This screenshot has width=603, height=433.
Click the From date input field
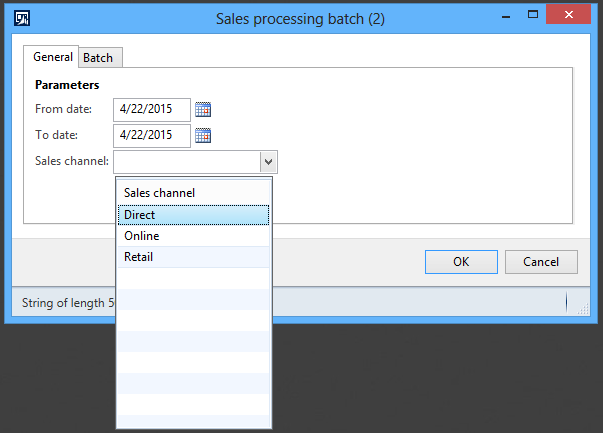[x=152, y=109]
